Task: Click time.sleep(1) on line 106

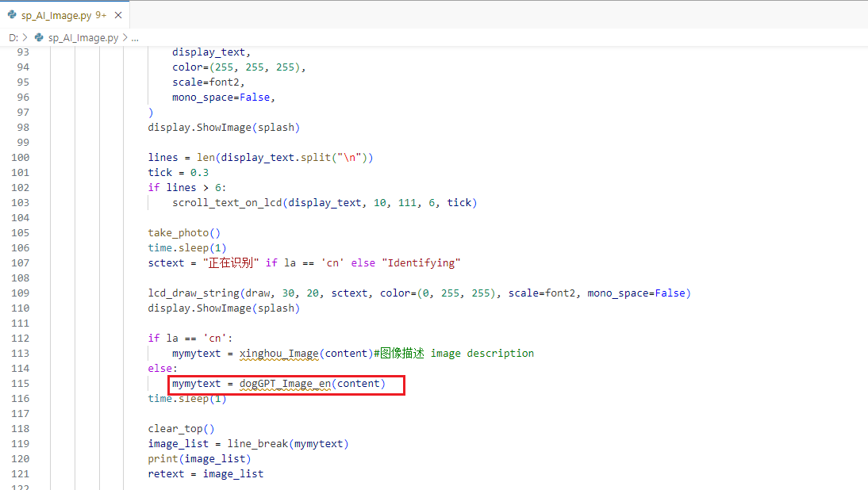Action: click(187, 247)
